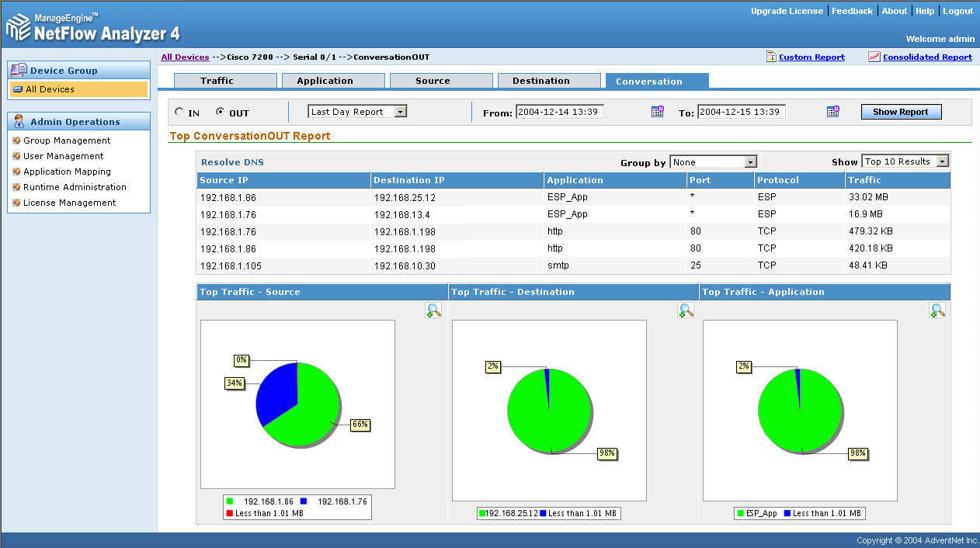The image size is (980, 548).
Task: Click the Show Report button
Action: [x=901, y=111]
